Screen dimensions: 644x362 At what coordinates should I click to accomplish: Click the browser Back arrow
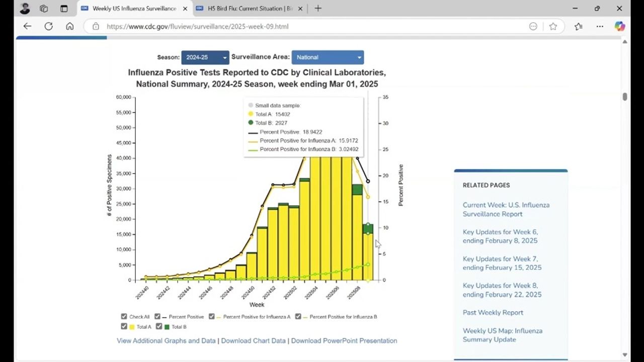click(x=27, y=26)
